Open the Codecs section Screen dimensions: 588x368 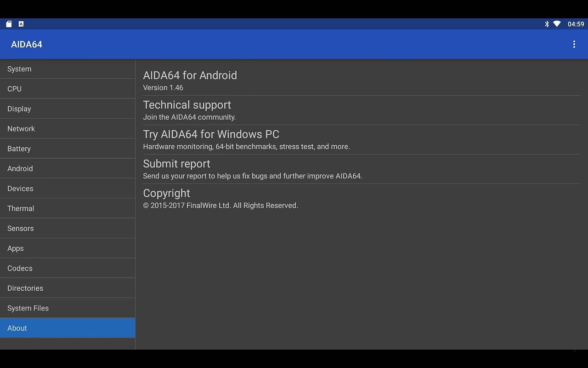pyautogui.click(x=68, y=268)
